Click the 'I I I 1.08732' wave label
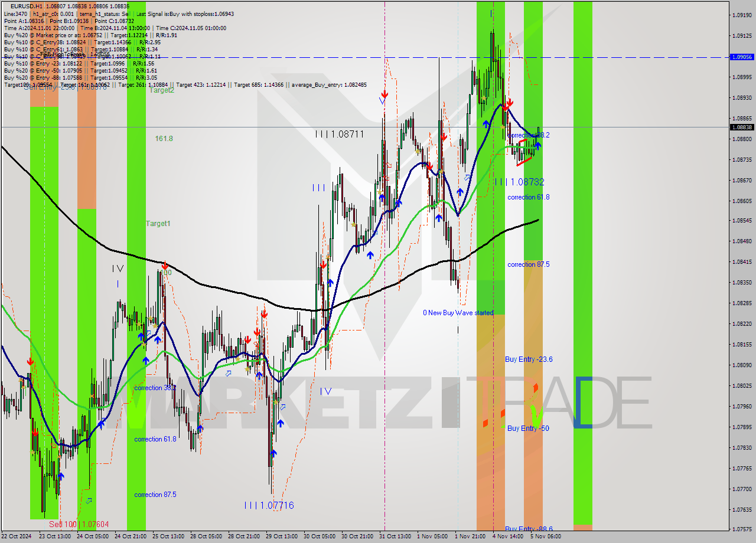 coord(519,182)
